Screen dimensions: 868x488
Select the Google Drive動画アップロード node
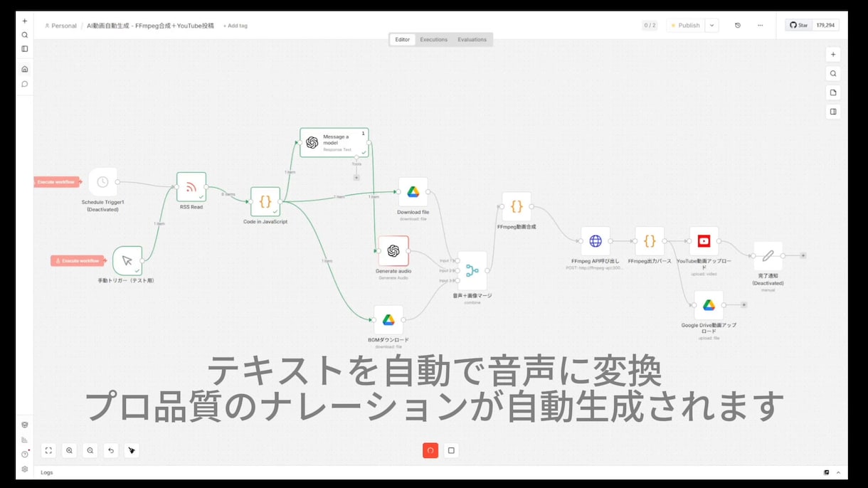tap(709, 305)
